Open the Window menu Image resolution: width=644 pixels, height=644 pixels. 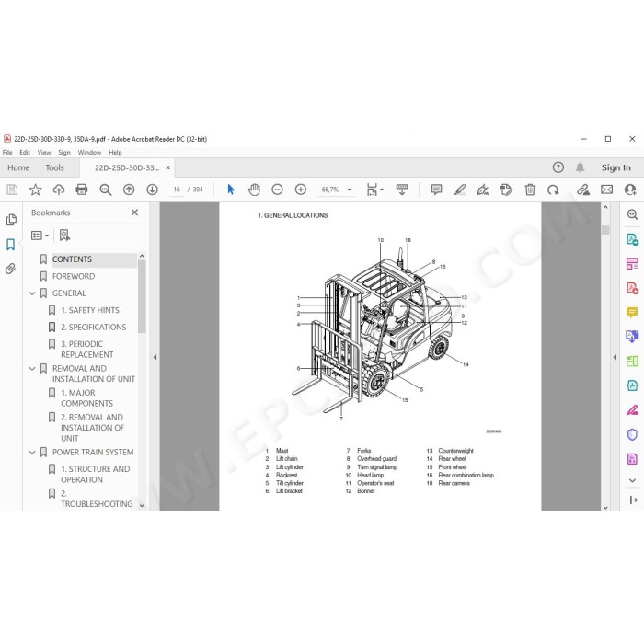[x=89, y=153]
